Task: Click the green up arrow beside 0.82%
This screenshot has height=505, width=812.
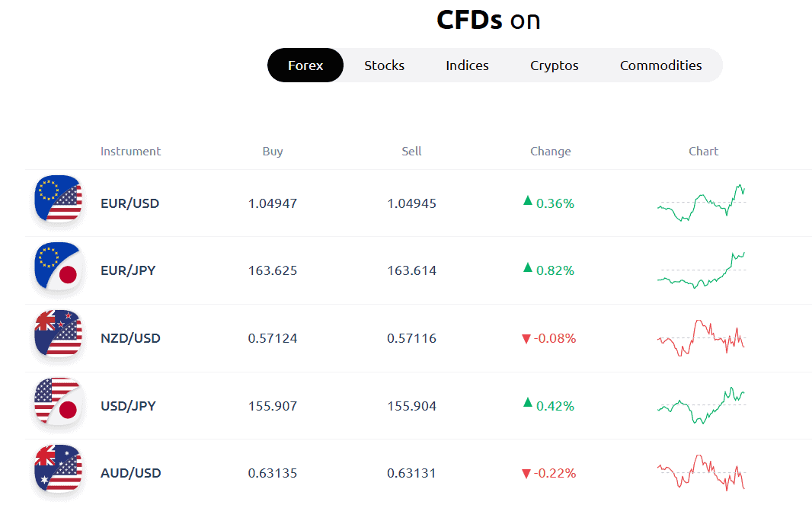Action: (528, 268)
